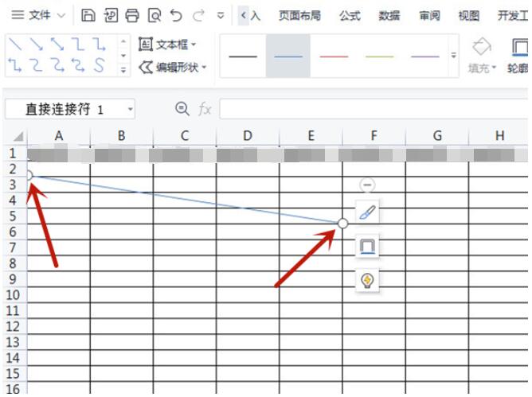Screen dimensions: 532x397
Task: Select the S-curve connector shape
Action: click(x=99, y=66)
